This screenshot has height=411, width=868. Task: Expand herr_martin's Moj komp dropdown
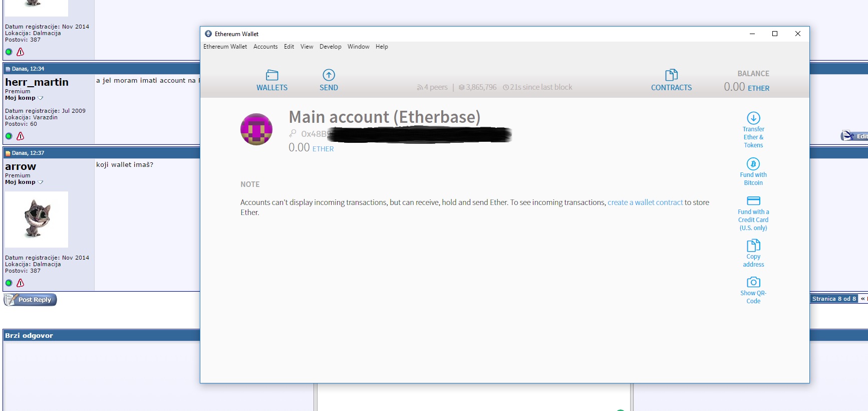(x=41, y=98)
